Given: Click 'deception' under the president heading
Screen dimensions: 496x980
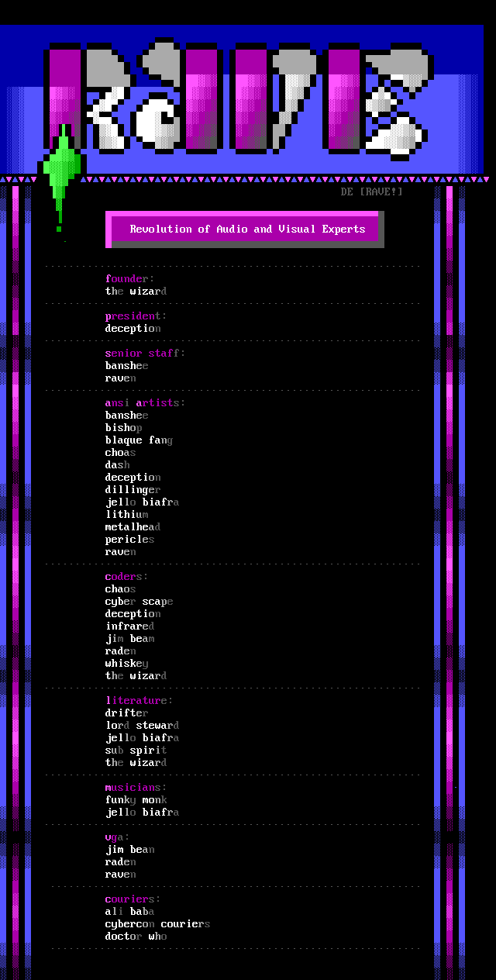Looking at the screenshot, I should [133, 329].
